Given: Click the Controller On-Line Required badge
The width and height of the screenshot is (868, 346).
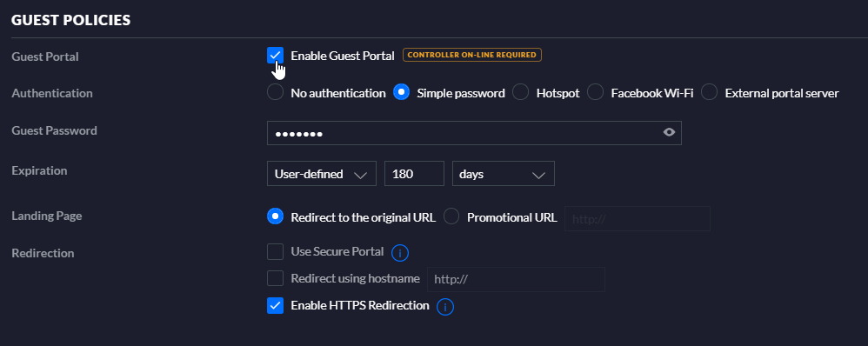Looking at the screenshot, I should tap(471, 55).
